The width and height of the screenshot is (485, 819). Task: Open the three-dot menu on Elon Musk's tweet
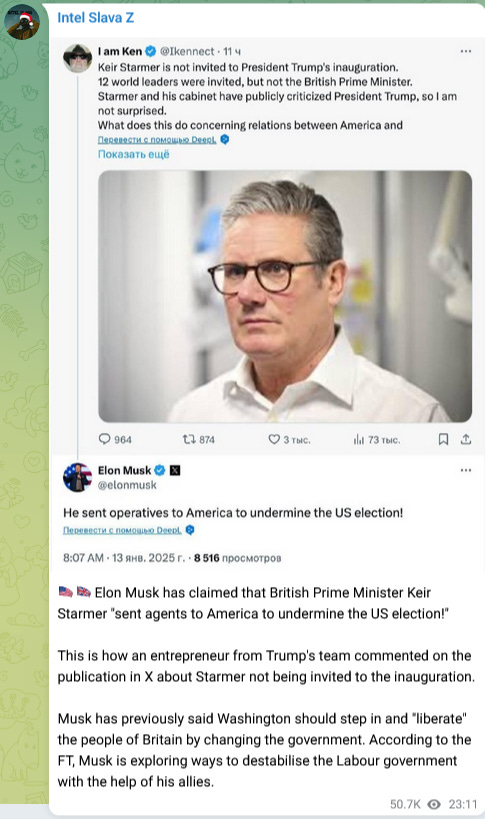click(x=466, y=470)
